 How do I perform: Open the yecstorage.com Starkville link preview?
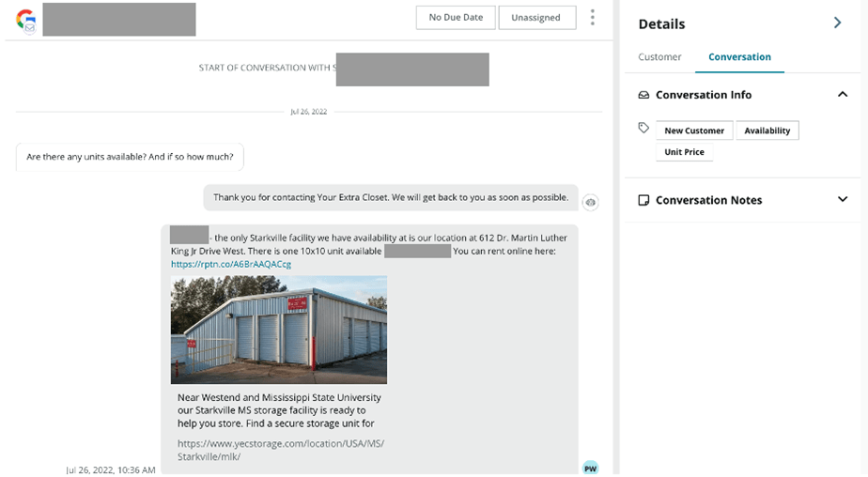point(280,450)
